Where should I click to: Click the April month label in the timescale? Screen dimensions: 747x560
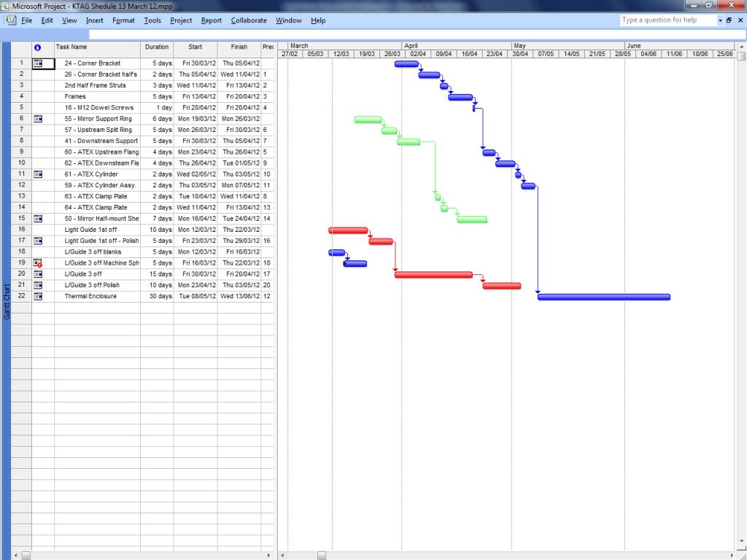click(x=411, y=46)
